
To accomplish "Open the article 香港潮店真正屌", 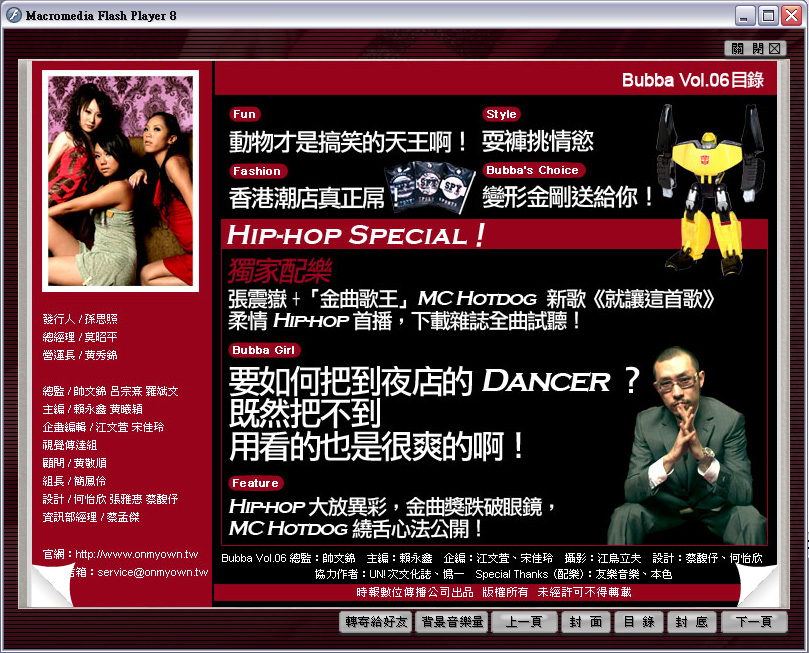I will coord(313,198).
